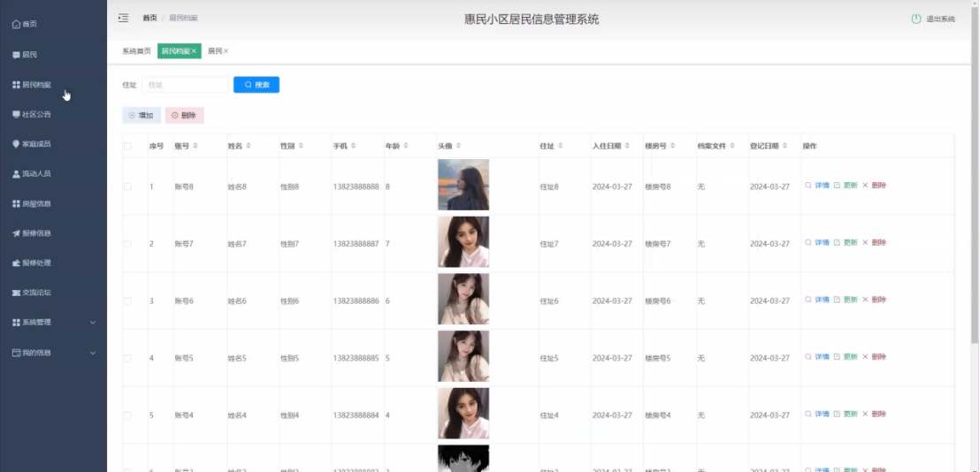
Task: Open 家庭成员 in sidebar menu
Action: point(36,143)
